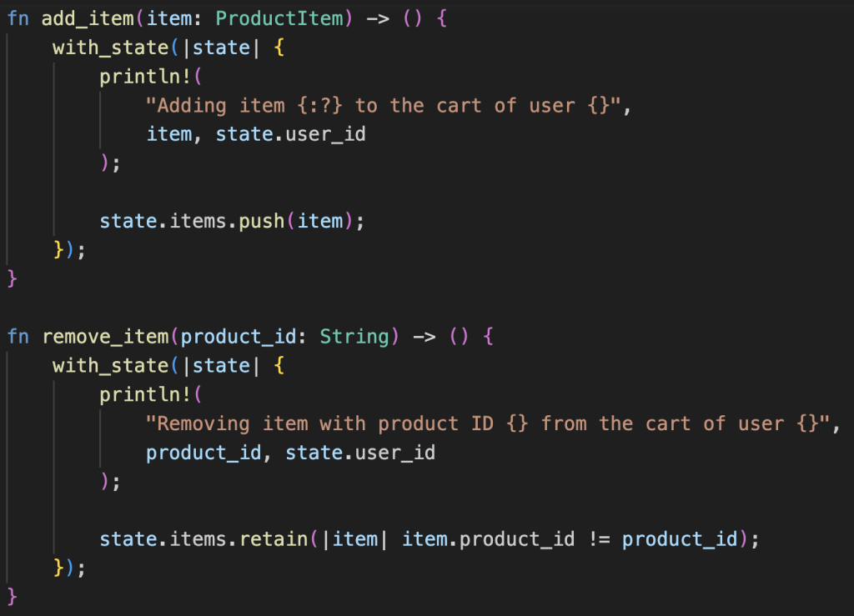Image resolution: width=854 pixels, height=616 pixels.
Task: Click the retain method call
Action: coord(274,539)
